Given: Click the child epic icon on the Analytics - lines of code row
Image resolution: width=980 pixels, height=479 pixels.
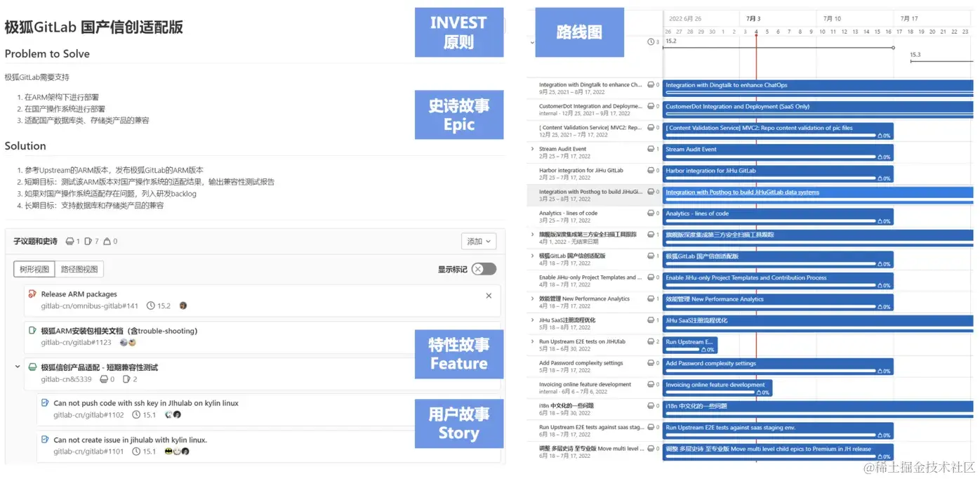Looking at the screenshot, I should click(650, 213).
